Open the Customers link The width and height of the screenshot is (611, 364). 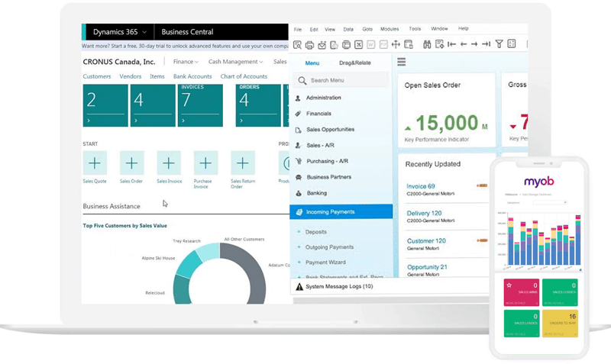97,77
